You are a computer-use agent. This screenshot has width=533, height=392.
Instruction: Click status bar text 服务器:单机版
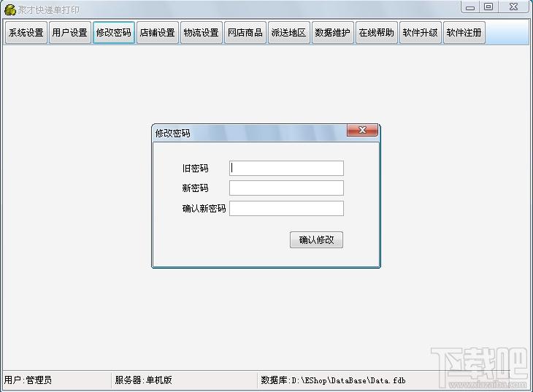(x=143, y=380)
